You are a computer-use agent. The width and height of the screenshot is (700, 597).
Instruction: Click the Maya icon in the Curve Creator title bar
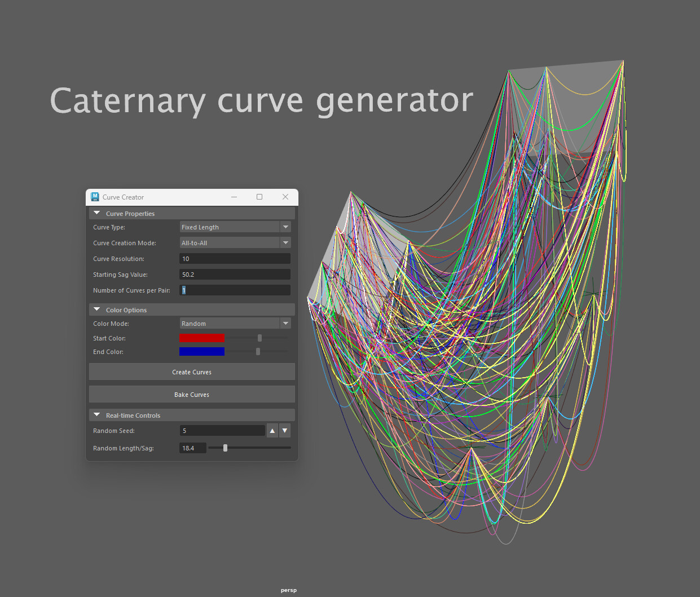95,197
